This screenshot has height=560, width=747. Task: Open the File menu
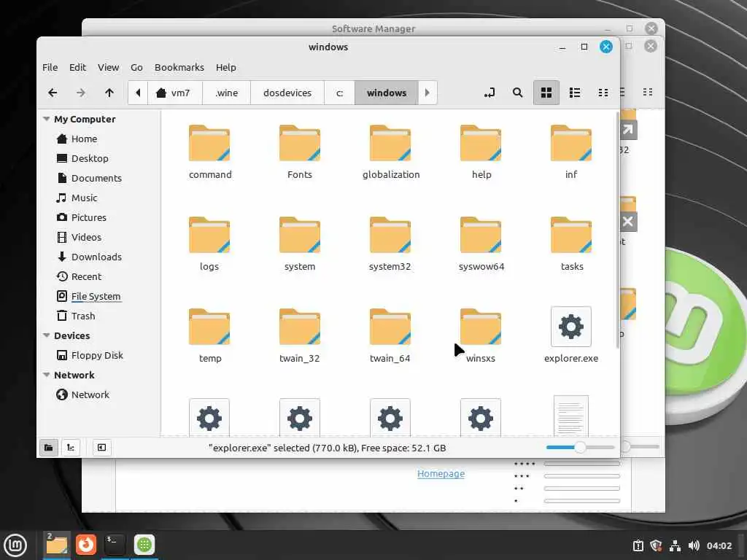point(50,67)
